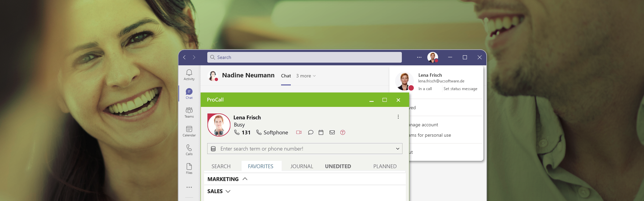Click the ProCall e-mail envelope icon

[332, 132]
